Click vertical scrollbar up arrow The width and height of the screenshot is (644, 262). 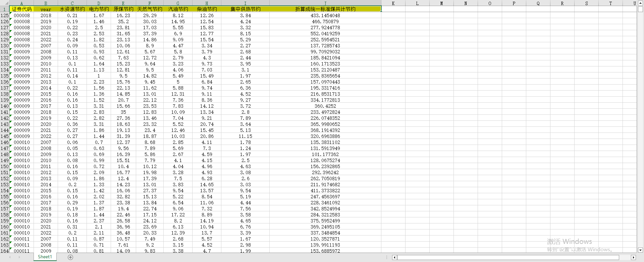(640, 3)
